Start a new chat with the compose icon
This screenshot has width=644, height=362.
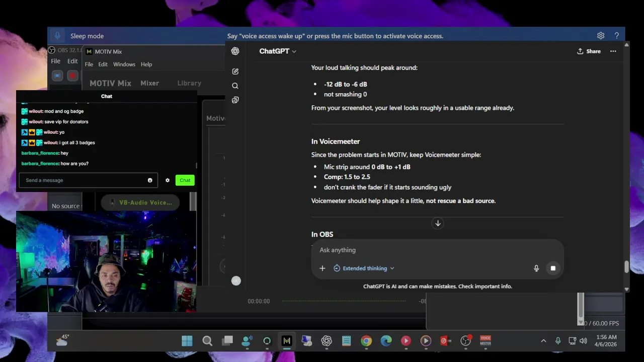[235, 71]
